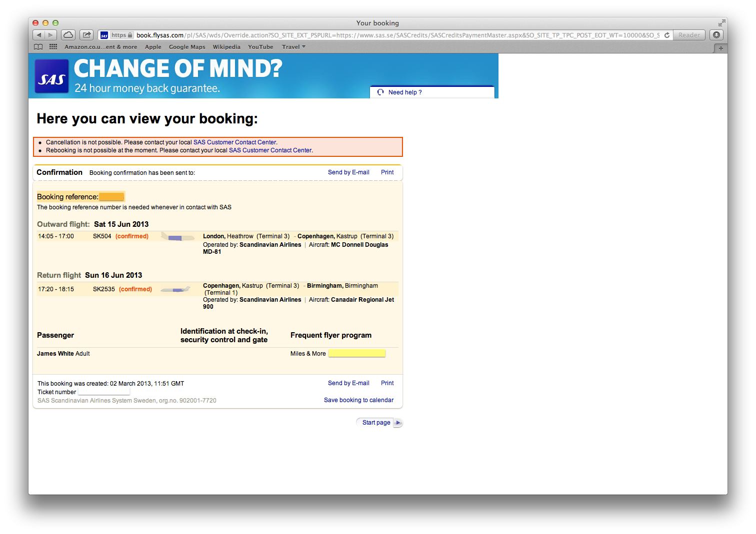Click the bottom Send by E-mail link

348,383
